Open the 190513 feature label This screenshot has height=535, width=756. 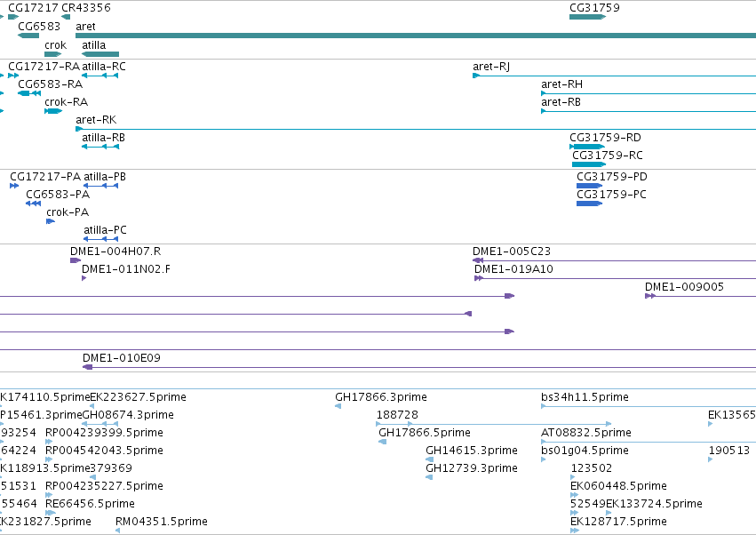tap(729, 451)
